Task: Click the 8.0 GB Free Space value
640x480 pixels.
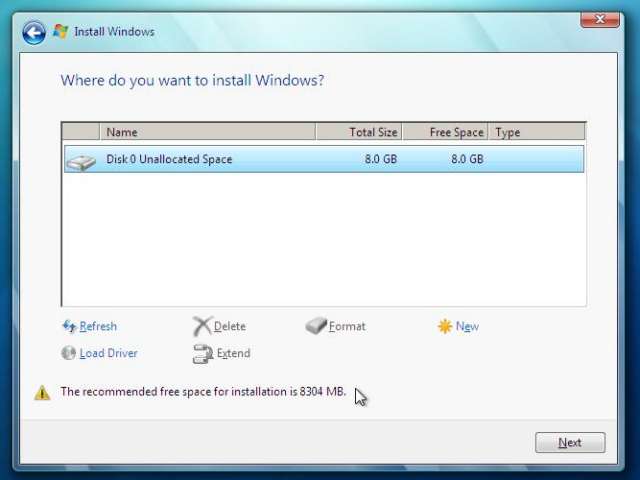Action: [x=467, y=159]
